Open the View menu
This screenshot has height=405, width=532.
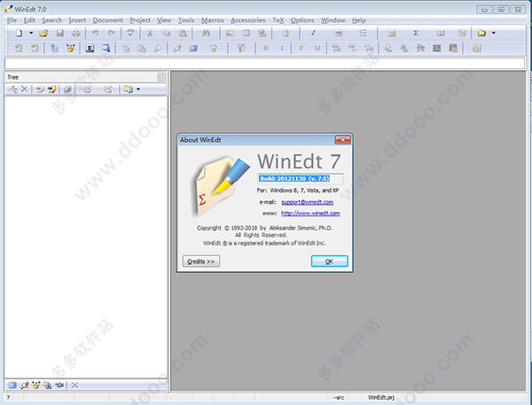pos(164,20)
